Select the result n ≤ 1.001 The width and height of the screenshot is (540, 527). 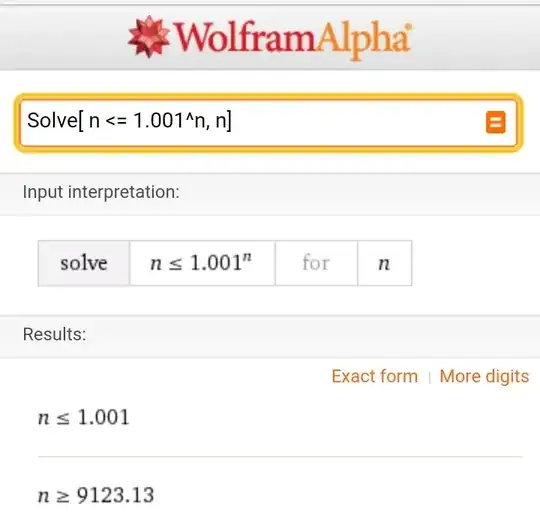(x=84, y=417)
